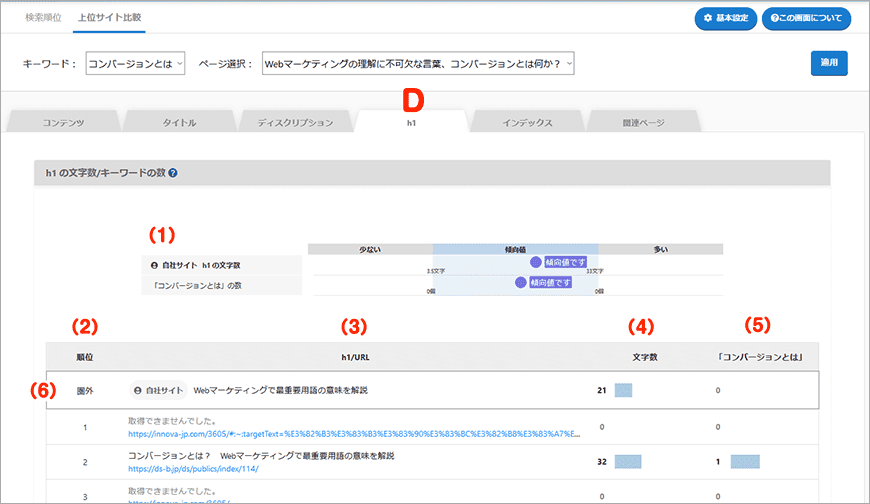Open the キーワード dropdown
Screen dimensions: 870x504
tap(135, 64)
